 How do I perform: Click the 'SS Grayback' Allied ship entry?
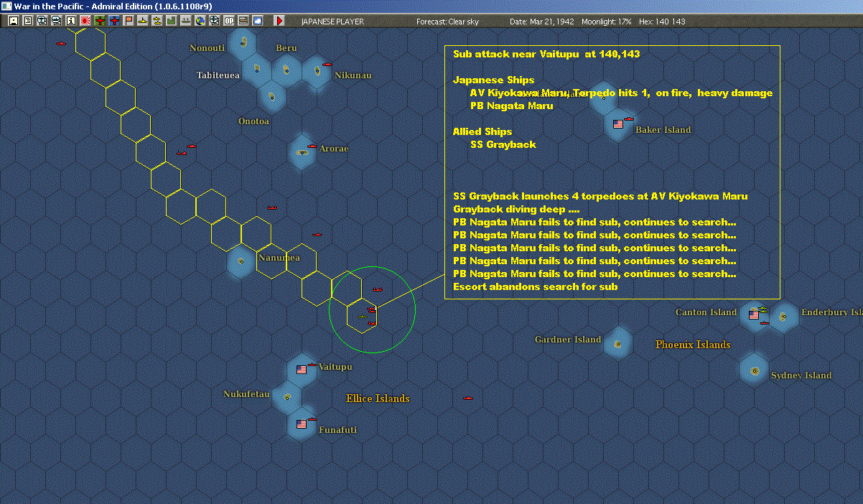503,144
